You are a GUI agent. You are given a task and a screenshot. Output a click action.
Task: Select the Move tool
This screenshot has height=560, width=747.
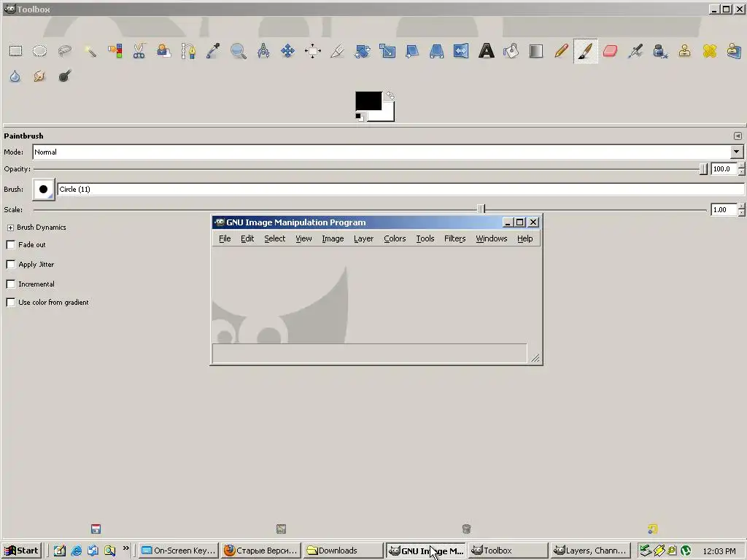287,51
